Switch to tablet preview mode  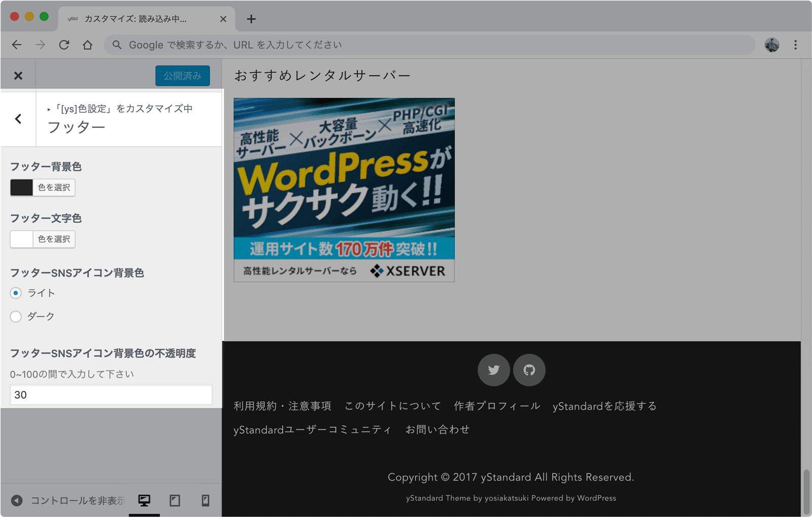(x=175, y=501)
